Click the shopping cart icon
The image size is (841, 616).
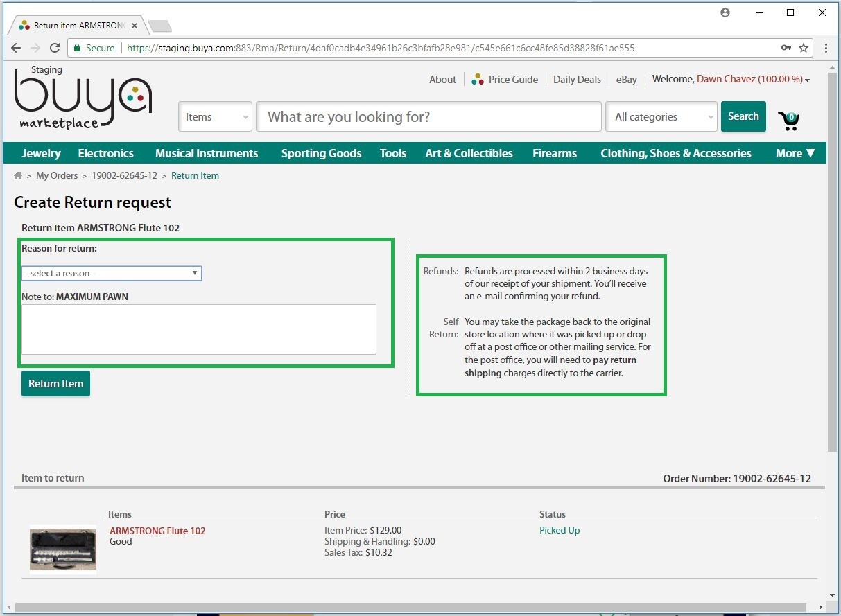point(788,121)
